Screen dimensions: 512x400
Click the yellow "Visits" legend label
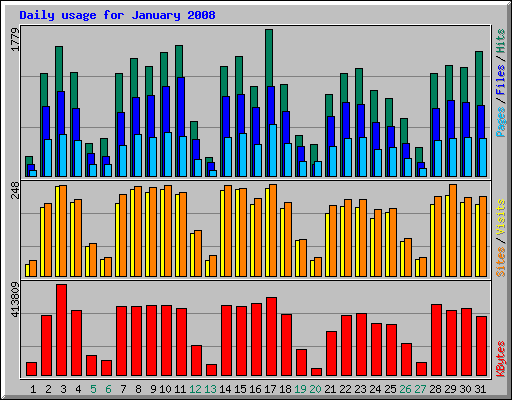click(501, 218)
